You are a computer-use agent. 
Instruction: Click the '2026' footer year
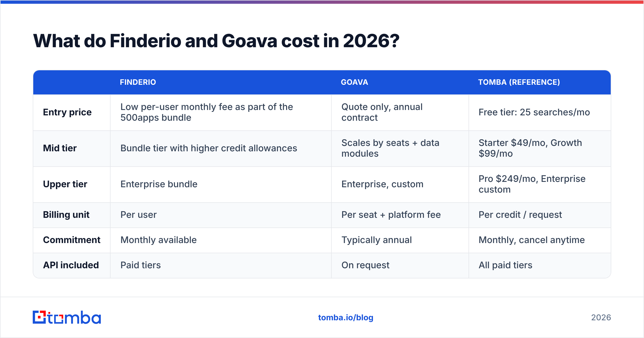(601, 318)
